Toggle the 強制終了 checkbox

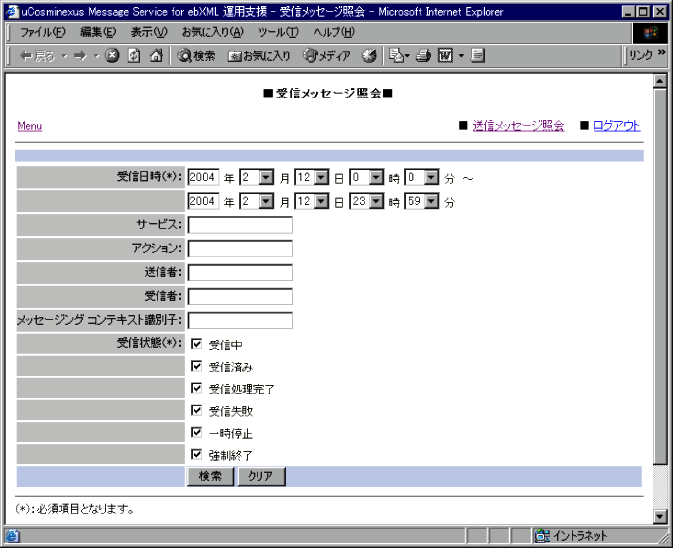coord(196,454)
